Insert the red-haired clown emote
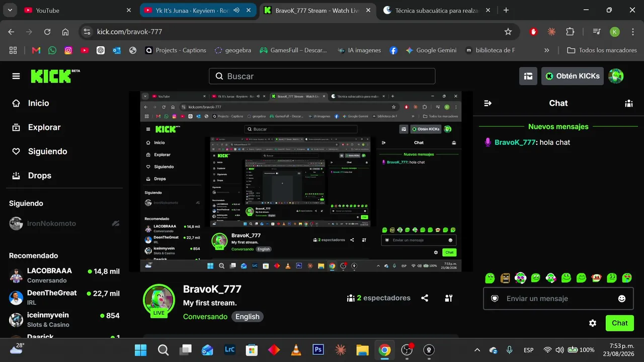The height and width of the screenshot is (362, 644). pos(597,278)
